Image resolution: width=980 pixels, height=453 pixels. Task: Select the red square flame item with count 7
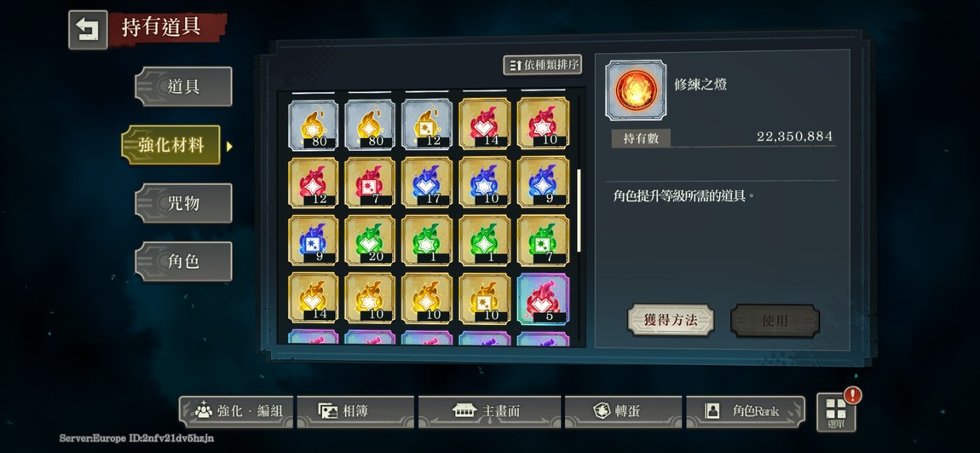pos(370,182)
